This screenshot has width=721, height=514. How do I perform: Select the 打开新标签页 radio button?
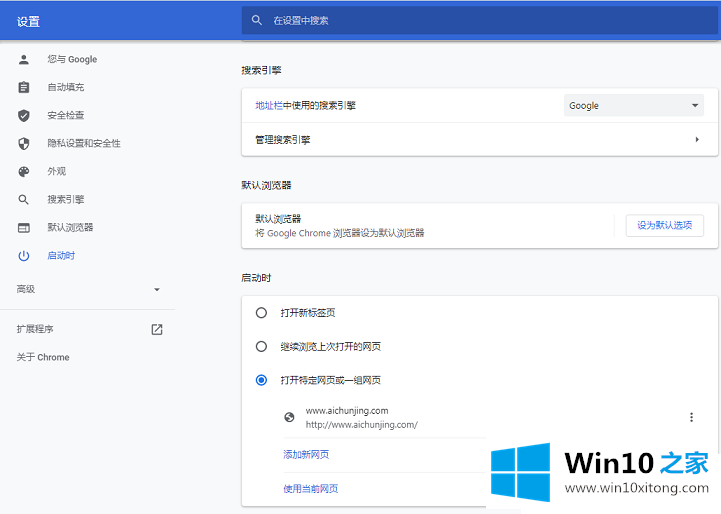(x=261, y=313)
